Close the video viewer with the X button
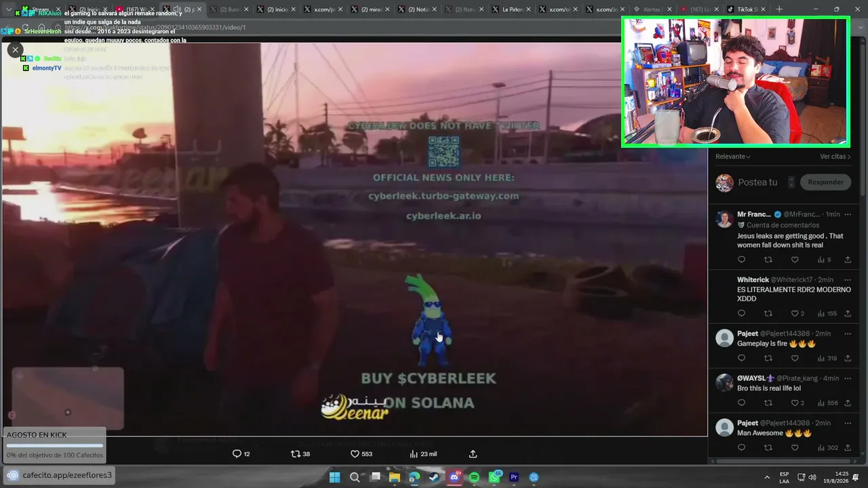Viewport: 868px width, 488px height. (x=15, y=49)
